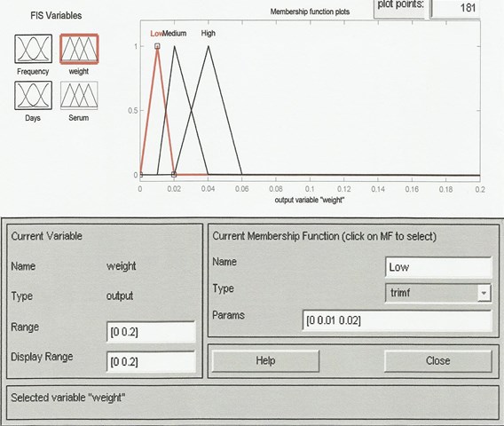The image size is (504, 426).
Task: Click the Range input field
Action: pyautogui.click(x=151, y=332)
